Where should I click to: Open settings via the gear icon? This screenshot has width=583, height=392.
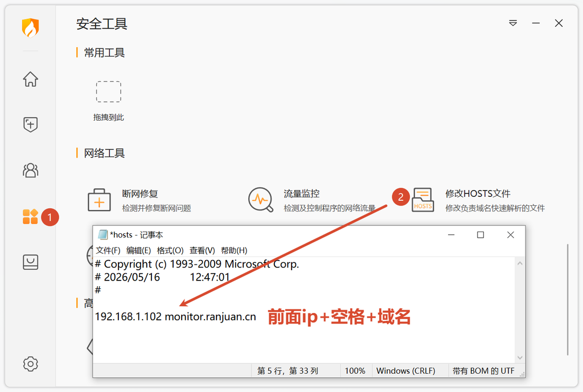(x=31, y=364)
